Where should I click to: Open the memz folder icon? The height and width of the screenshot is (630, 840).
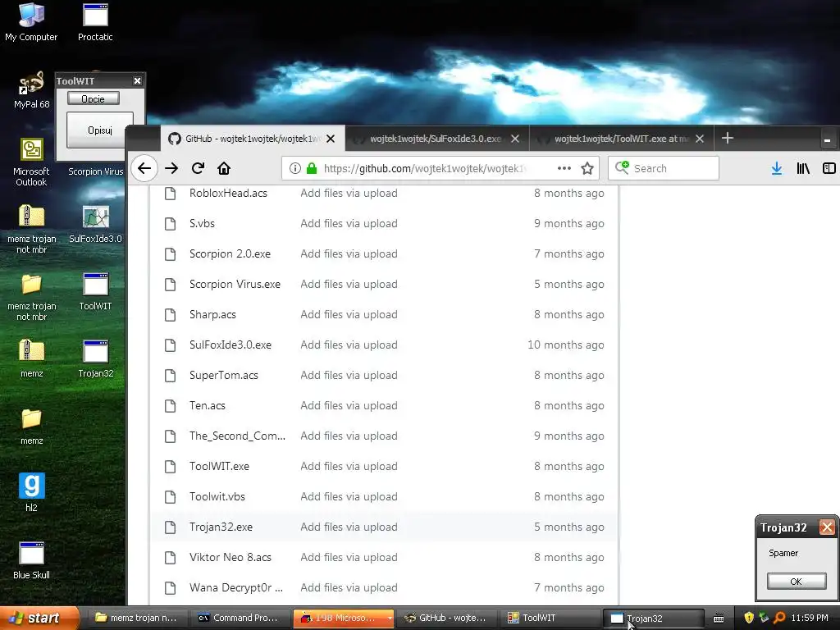[31, 426]
